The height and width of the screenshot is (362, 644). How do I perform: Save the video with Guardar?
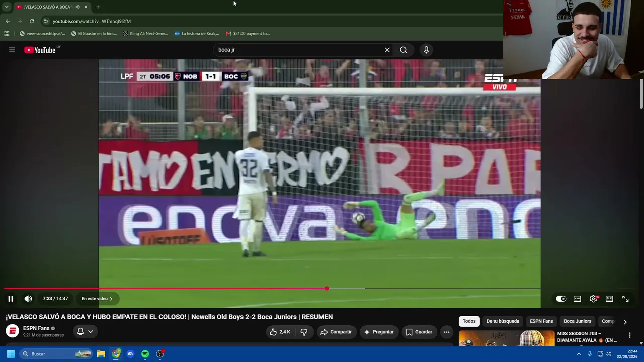point(419,332)
